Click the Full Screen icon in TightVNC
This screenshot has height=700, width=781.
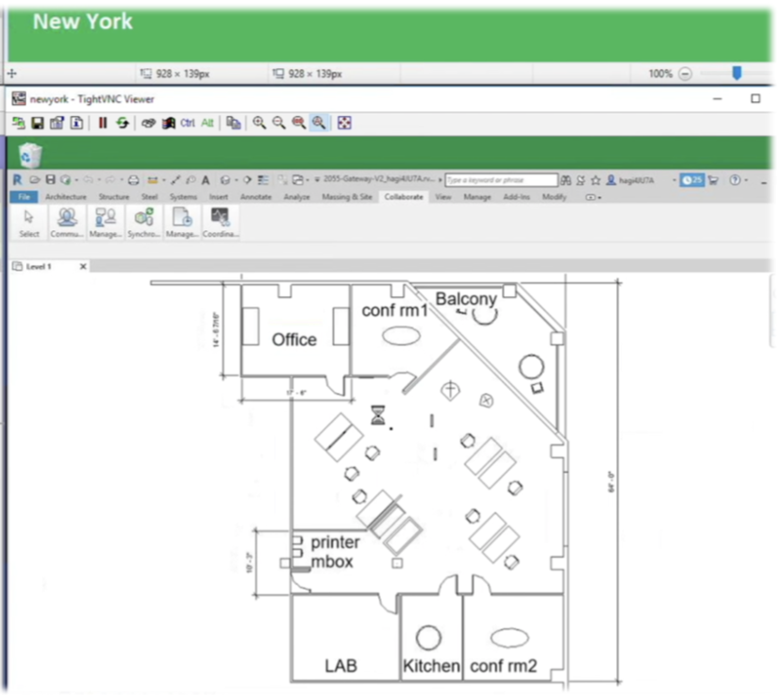[x=344, y=123]
